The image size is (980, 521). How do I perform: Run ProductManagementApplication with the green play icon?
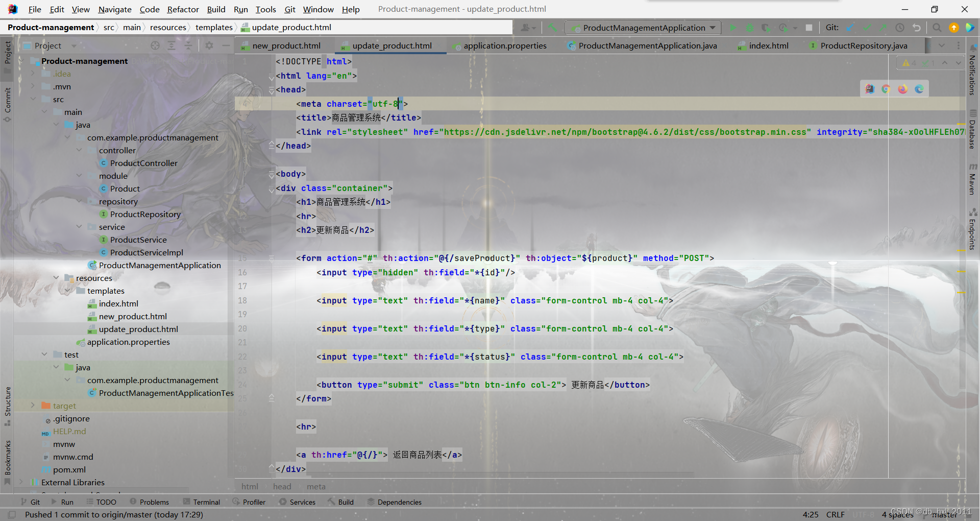pyautogui.click(x=733, y=28)
